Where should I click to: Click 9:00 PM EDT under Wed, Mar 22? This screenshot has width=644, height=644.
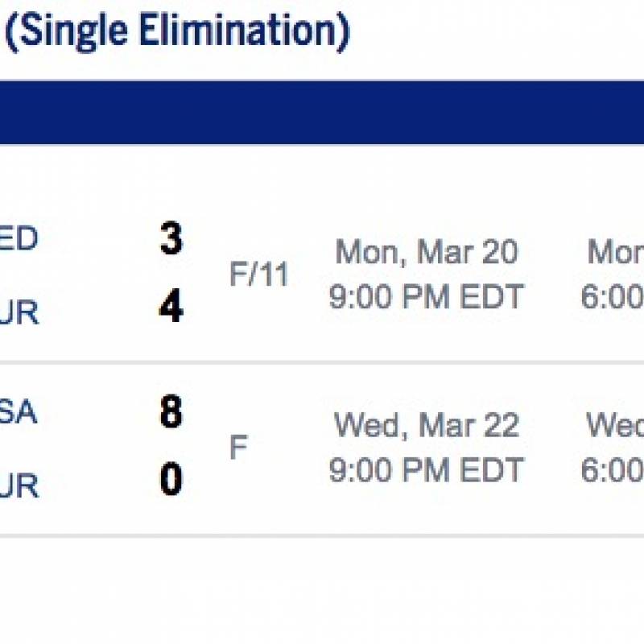[427, 469]
